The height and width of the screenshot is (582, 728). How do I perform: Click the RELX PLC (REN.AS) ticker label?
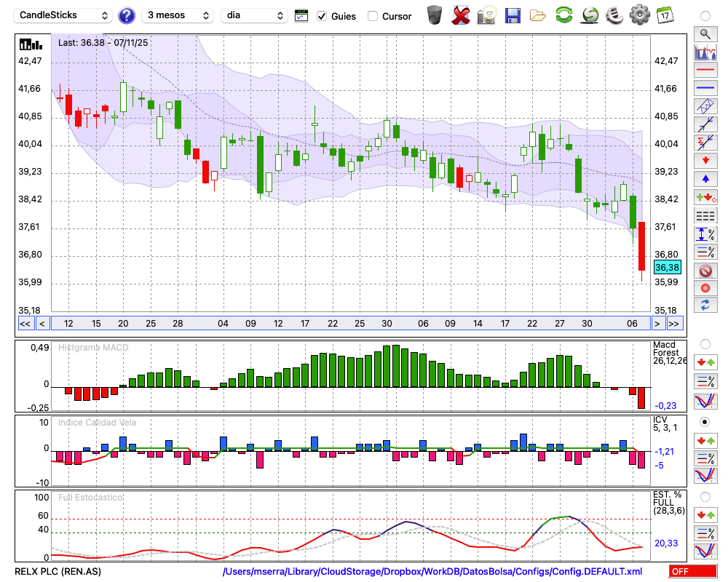58,571
